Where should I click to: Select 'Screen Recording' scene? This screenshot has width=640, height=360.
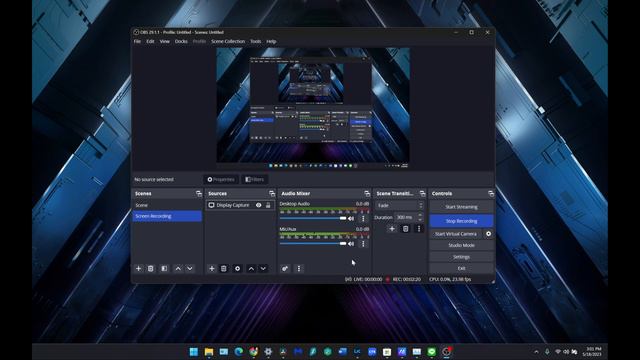[167, 216]
